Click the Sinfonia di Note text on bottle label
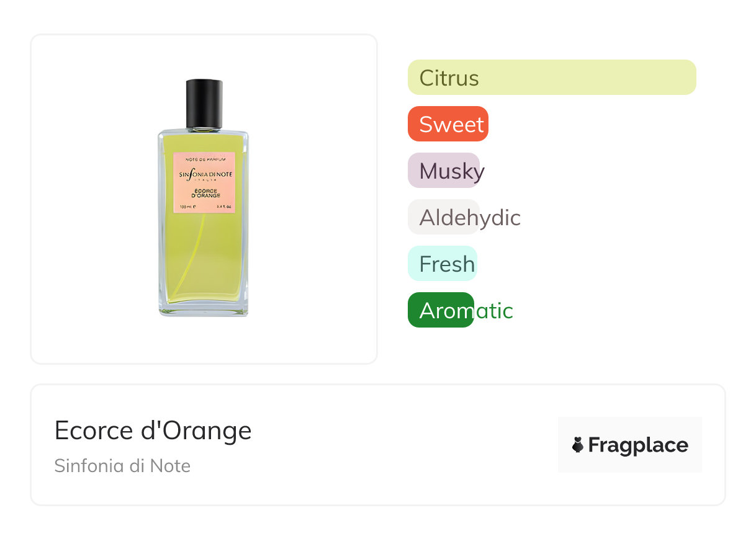Screen dimensions: 756x536 coord(205,175)
